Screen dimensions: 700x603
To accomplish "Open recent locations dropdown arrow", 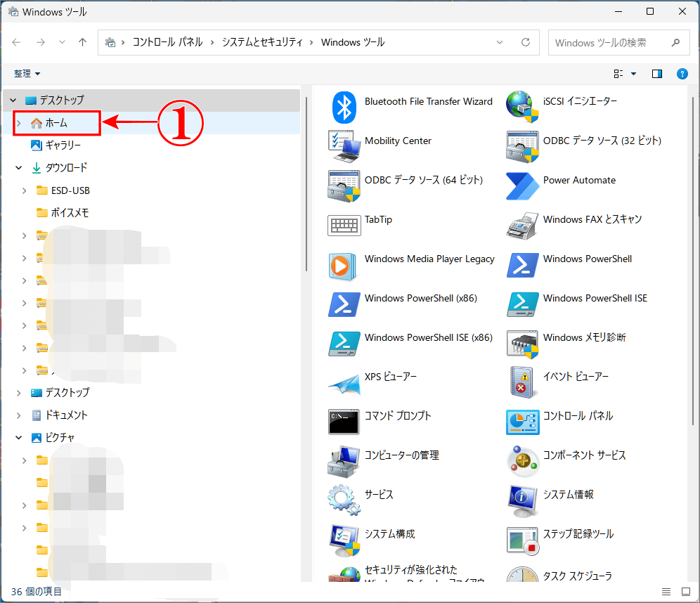I will click(x=62, y=42).
